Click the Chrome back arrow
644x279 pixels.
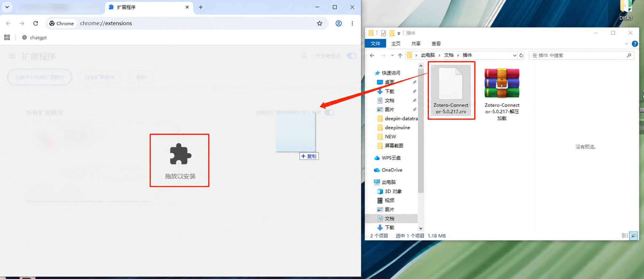(8, 23)
